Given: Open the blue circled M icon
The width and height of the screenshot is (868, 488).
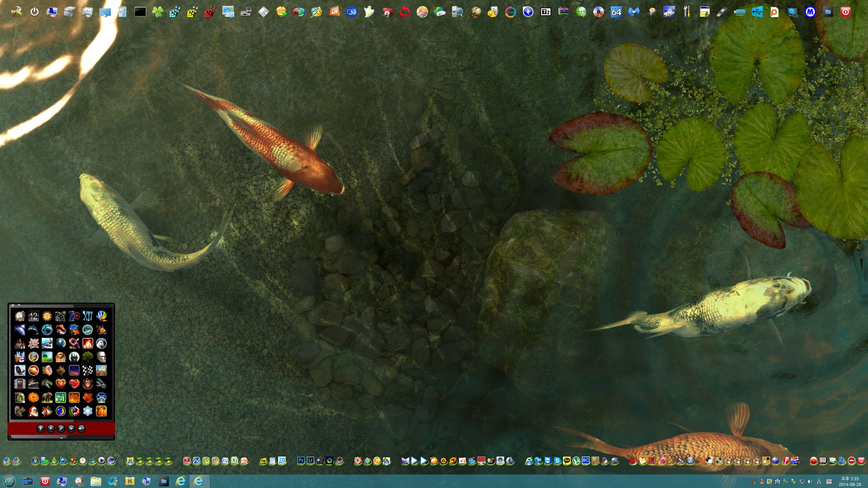Looking at the screenshot, I should 810,12.
